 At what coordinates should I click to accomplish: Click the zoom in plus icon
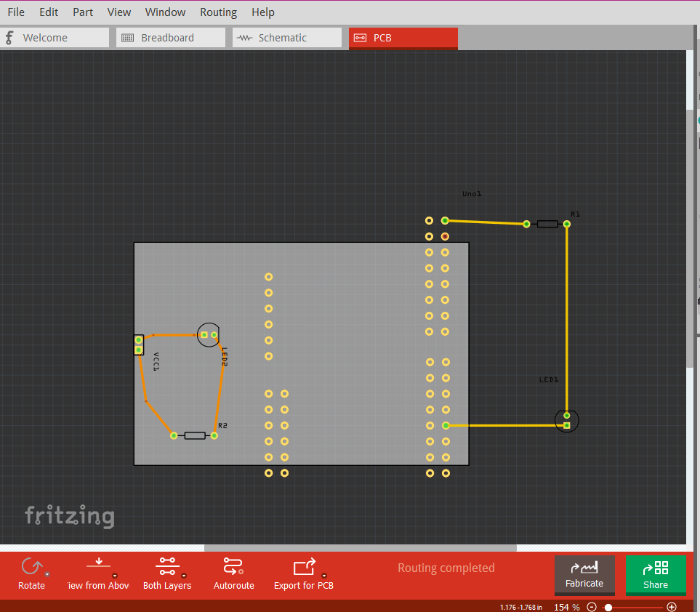672,606
